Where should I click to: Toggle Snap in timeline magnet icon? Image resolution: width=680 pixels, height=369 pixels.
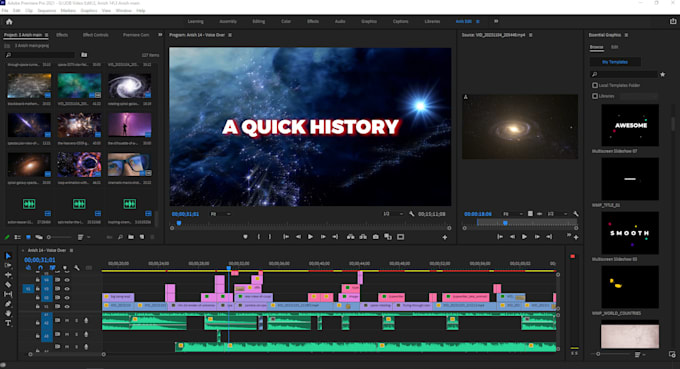[40, 268]
